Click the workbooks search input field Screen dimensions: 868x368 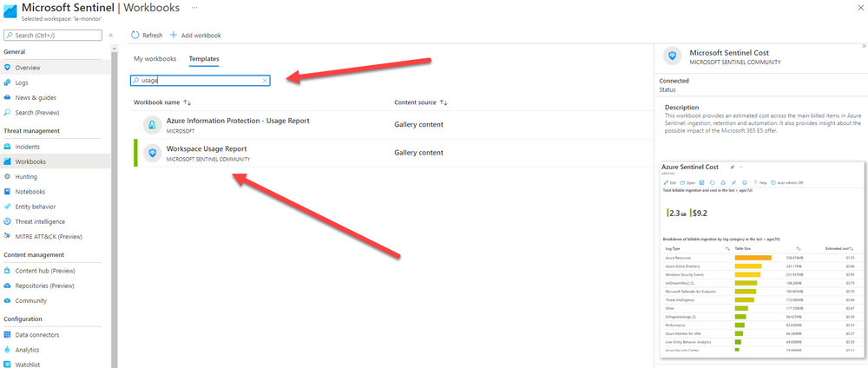click(200, 80)
